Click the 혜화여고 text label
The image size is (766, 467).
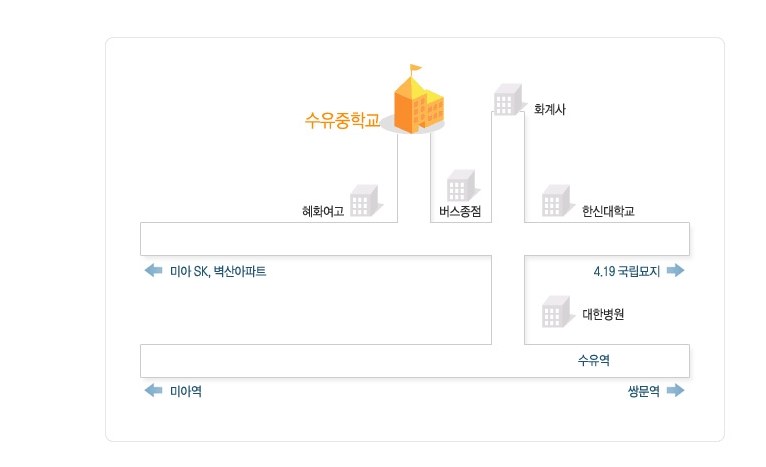323,212
